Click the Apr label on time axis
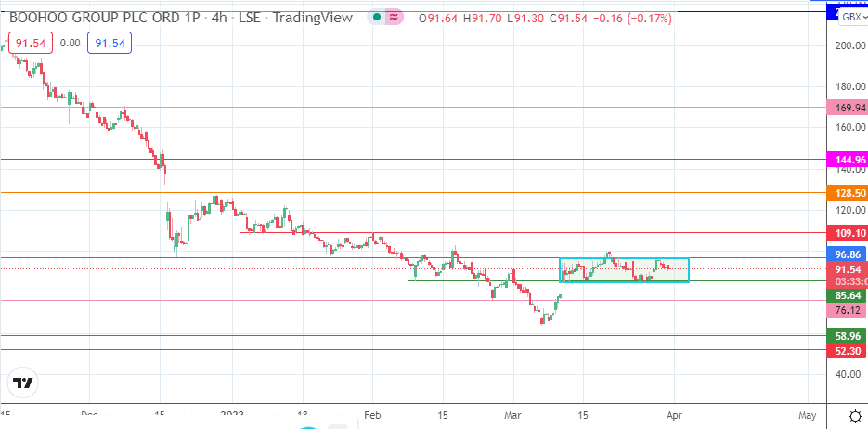 (674, 415)
